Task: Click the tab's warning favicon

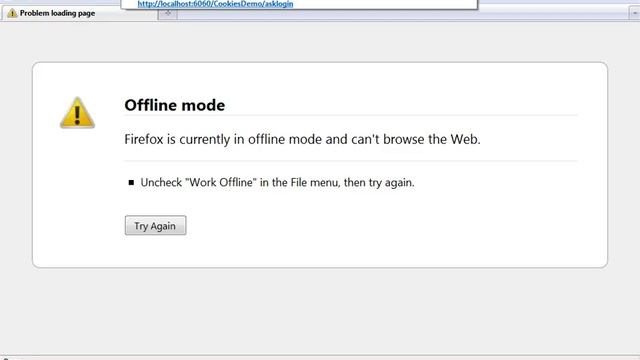Action: pos(12,13)
